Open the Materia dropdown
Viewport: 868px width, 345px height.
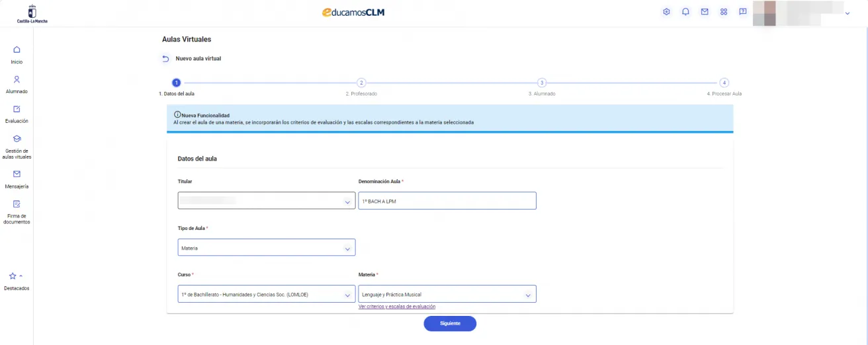[x=447, y=294]
